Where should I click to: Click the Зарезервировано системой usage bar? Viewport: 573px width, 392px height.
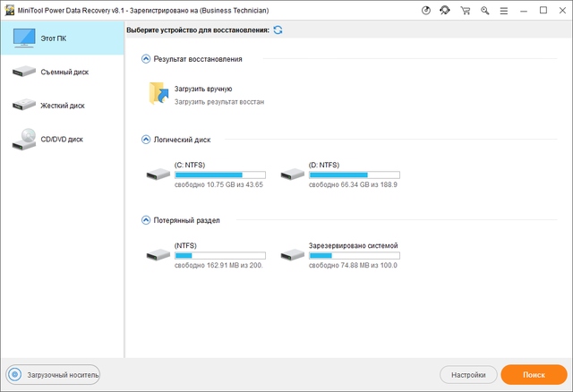click(x=355, y=256)
